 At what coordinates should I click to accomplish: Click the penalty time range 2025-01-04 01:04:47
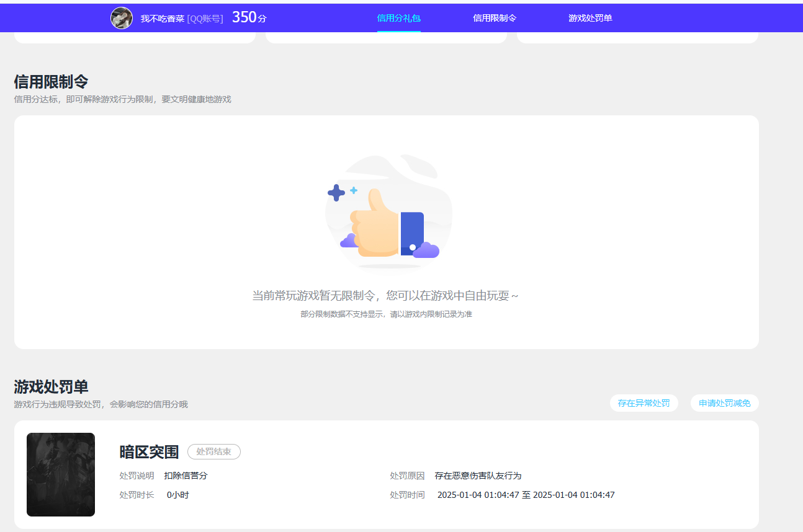526,495
